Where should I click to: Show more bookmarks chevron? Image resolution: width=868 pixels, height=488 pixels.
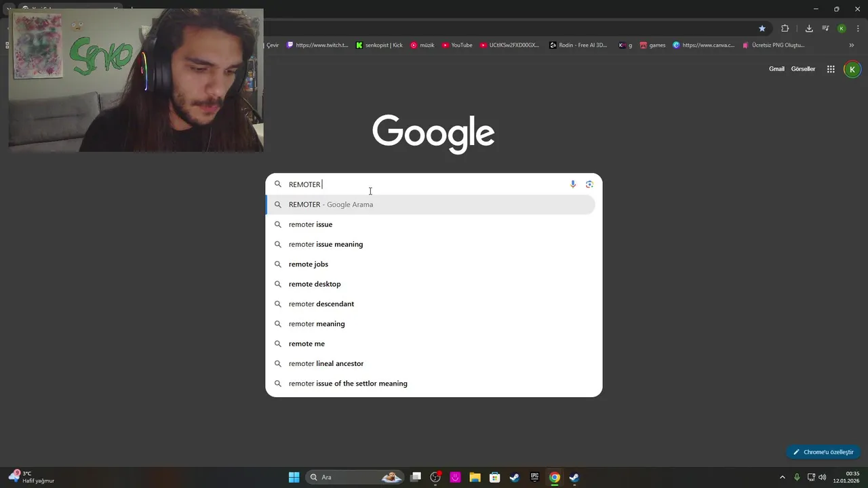852,45
